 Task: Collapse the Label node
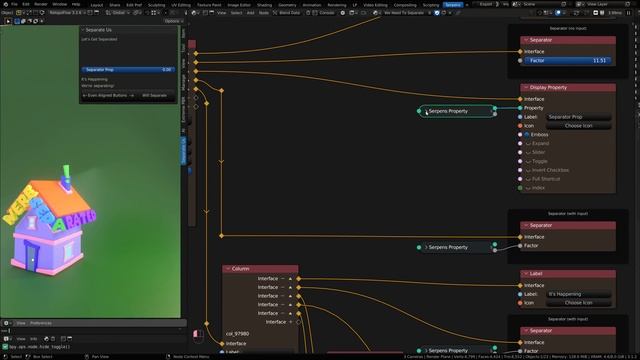point(526,274)
